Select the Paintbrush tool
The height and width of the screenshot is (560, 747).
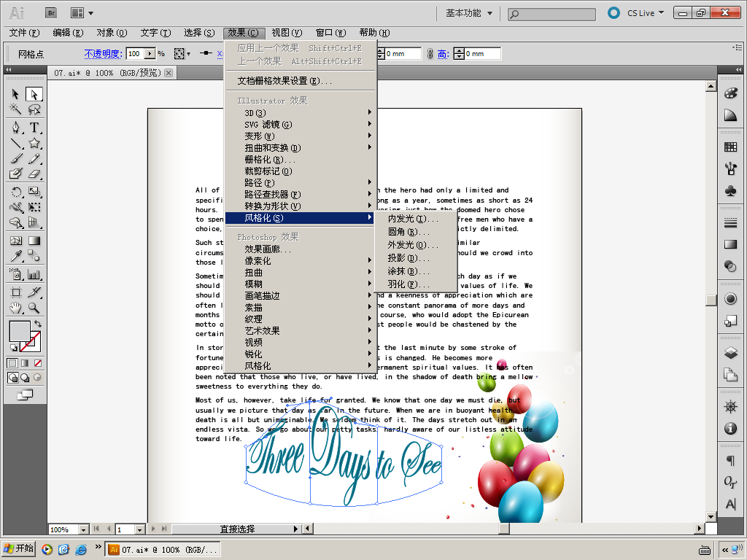(15, 158)
